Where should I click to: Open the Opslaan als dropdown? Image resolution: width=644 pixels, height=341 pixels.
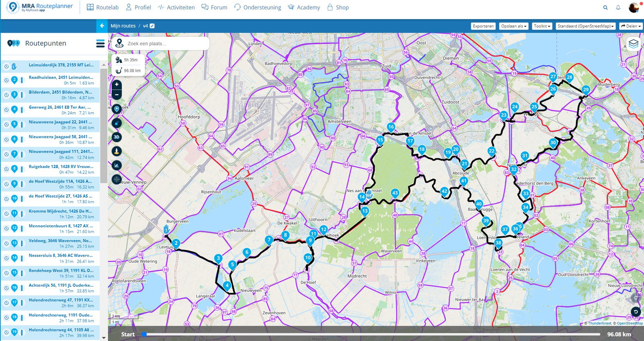514,26
